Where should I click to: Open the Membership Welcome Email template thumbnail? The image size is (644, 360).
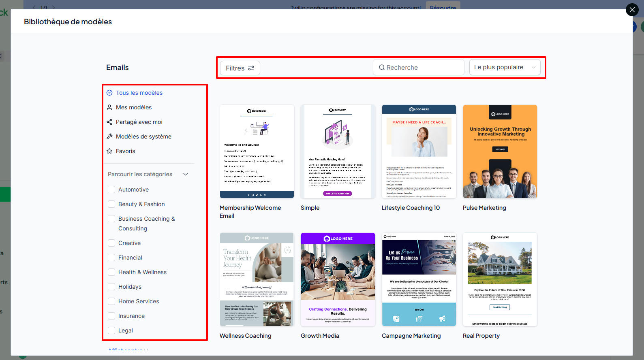(257, 151)
